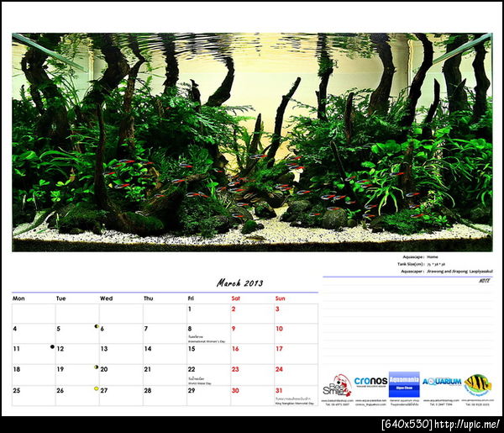Click the Aquarium sponsor logo
Screen dimensions: 504x433
[442, 382]
